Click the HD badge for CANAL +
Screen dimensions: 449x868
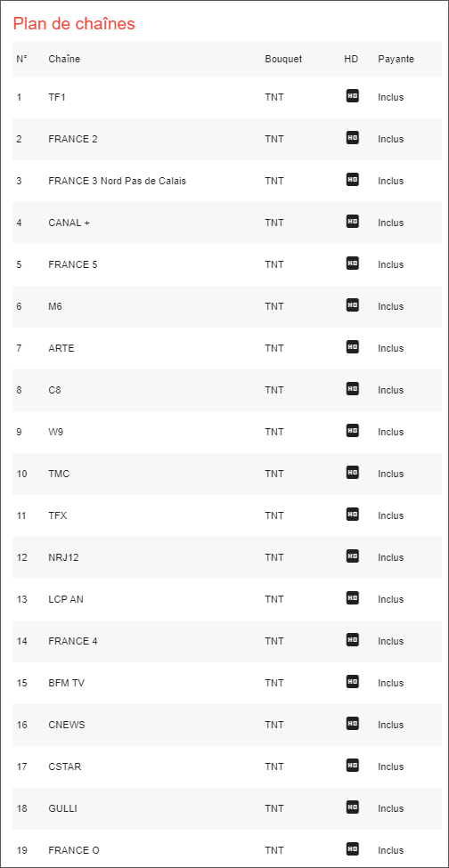[x=352, y=222]
